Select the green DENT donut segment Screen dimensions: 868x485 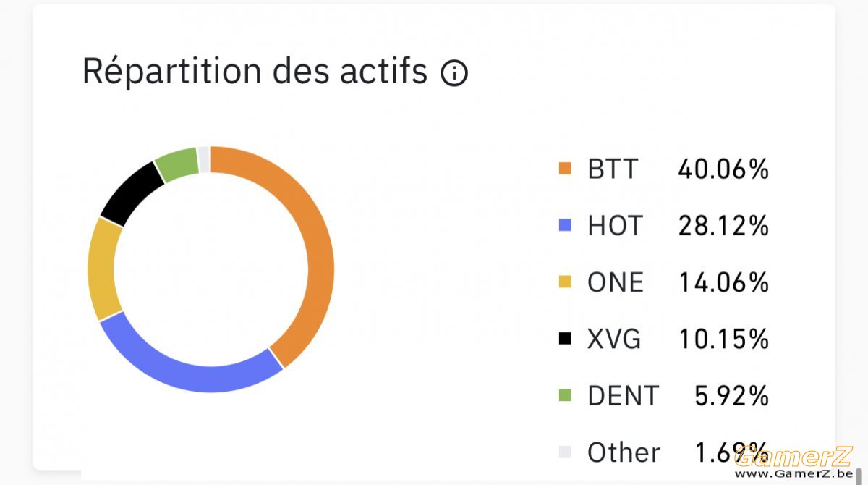pos(176,162)
